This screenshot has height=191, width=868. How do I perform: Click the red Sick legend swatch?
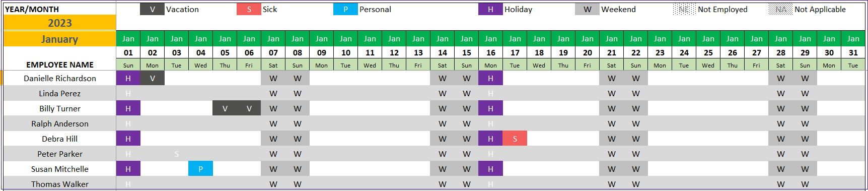pyautogui.click(x=249, y=9)
